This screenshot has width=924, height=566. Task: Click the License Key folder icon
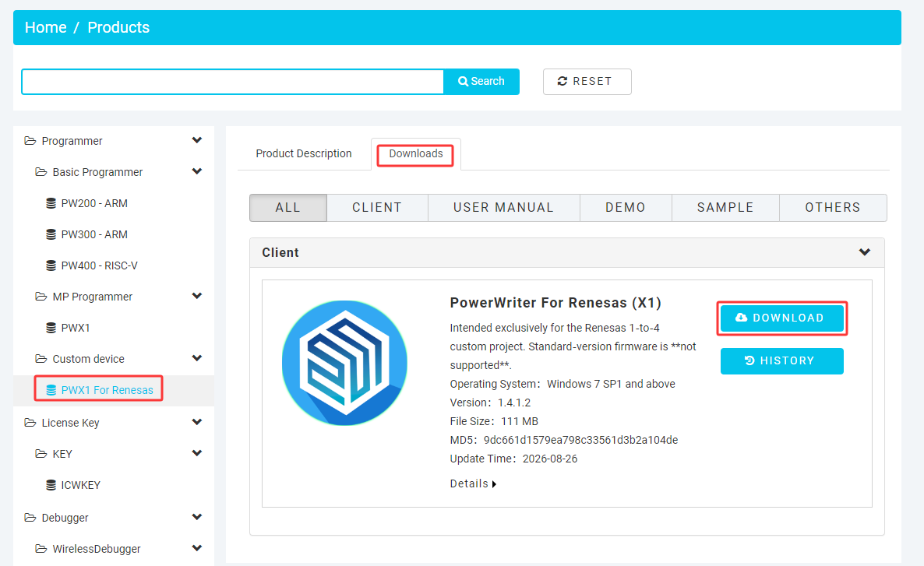30,422
